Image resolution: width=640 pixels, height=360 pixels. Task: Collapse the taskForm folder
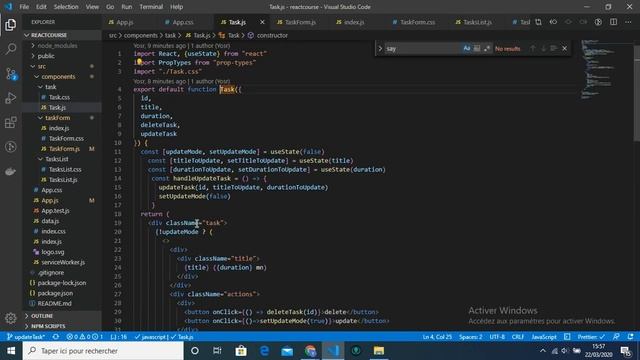point(57,118)
